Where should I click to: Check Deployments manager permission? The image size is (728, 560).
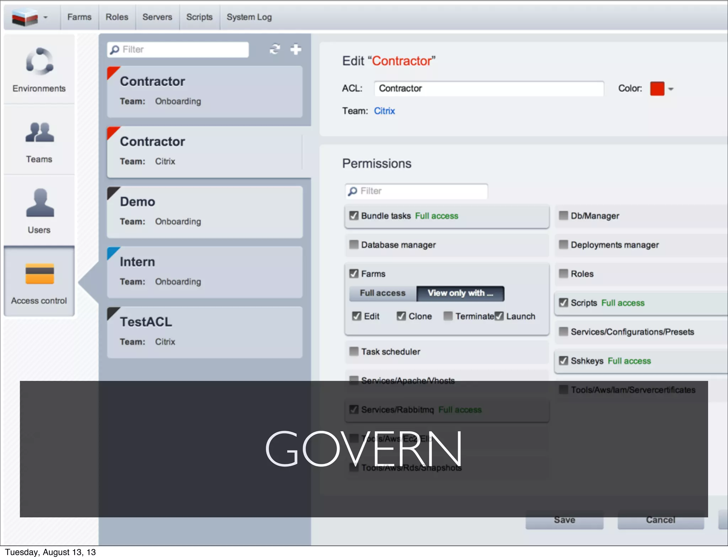pos(563,244)
